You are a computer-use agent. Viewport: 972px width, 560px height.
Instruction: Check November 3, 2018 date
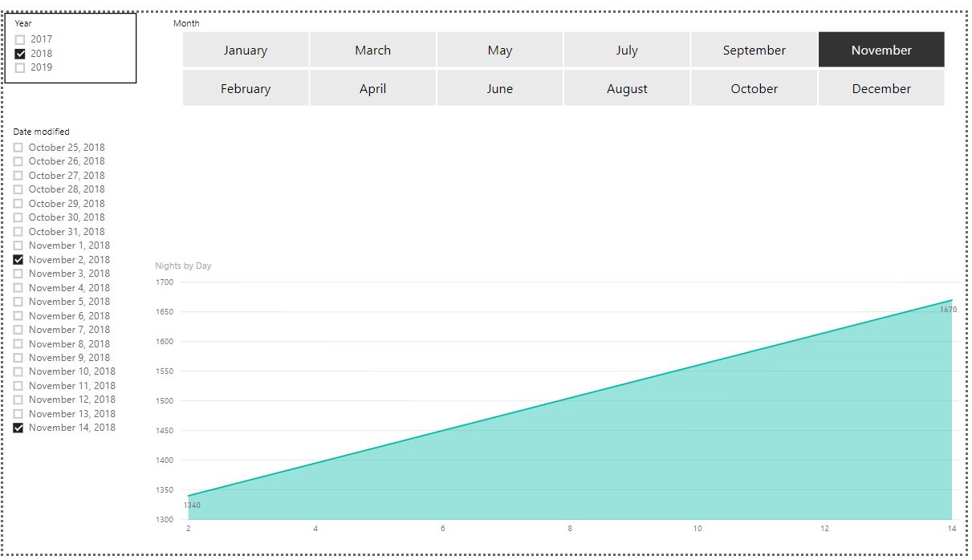coord(18,274)
